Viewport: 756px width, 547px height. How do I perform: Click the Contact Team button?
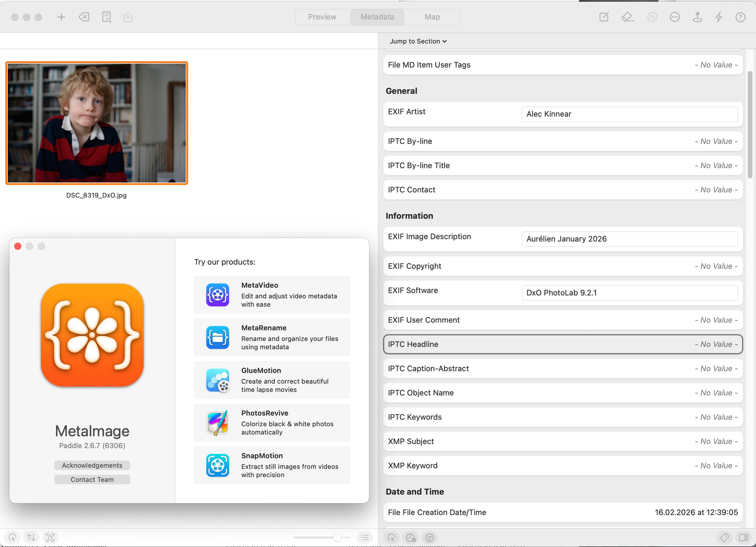(x=92, y=480)
